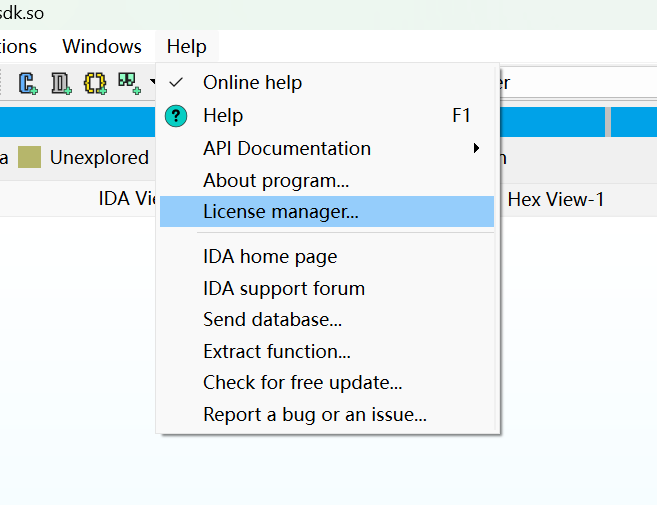Click the teal question-mark Help icon

176,116
